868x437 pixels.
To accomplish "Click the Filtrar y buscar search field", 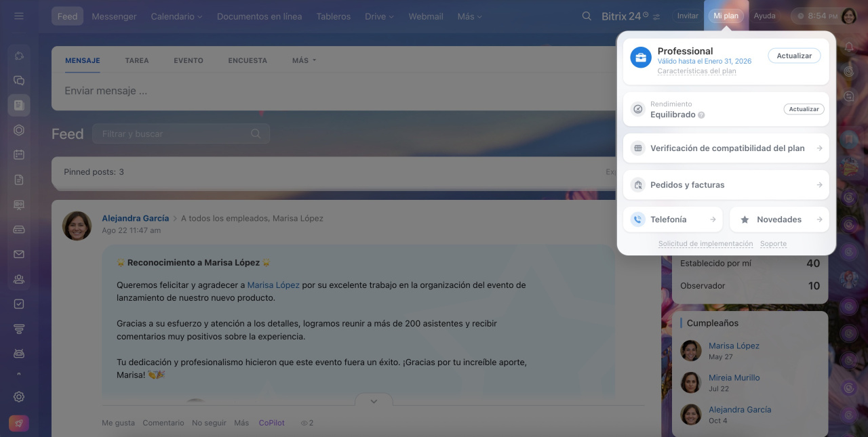I will (x=175, y=134).
